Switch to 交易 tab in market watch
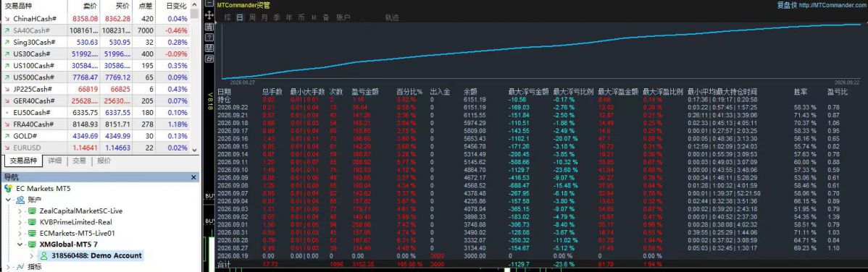 click(79, 161)
